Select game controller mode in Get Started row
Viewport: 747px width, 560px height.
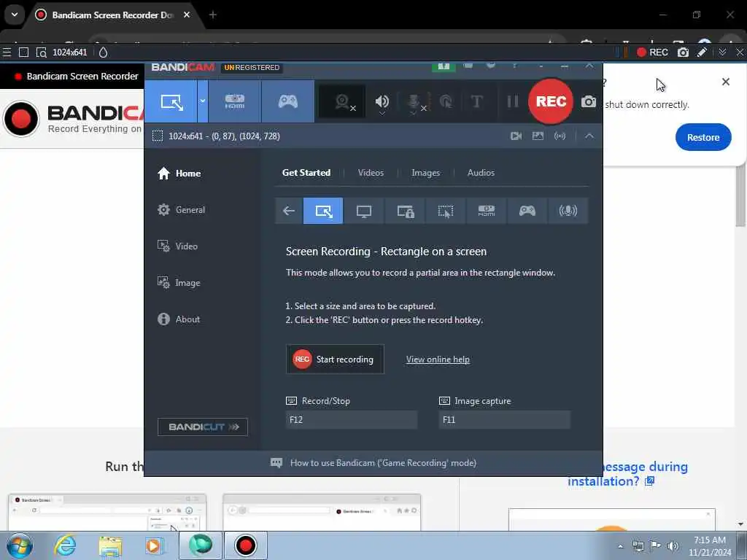pyautogui.click(x=527, y=211)
